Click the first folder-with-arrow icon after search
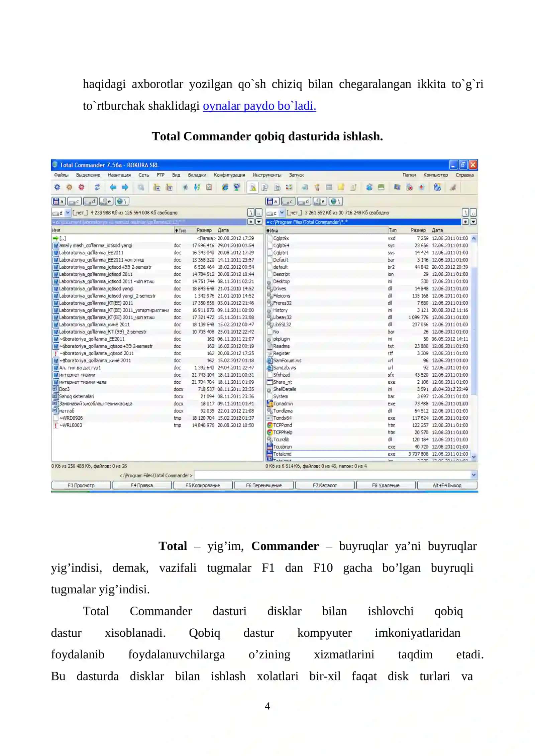This screenshot has height=756, width=535. (x=157, y=187)
